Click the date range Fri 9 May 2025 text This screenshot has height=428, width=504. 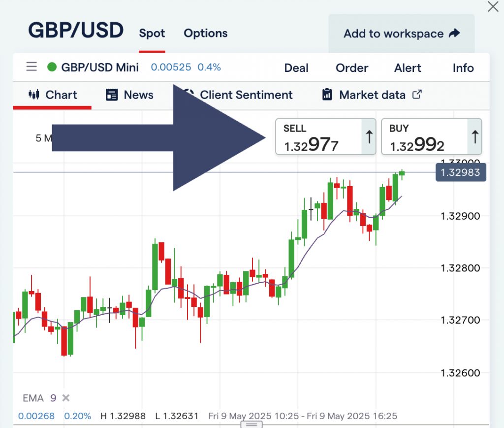[x=303, y=416]
